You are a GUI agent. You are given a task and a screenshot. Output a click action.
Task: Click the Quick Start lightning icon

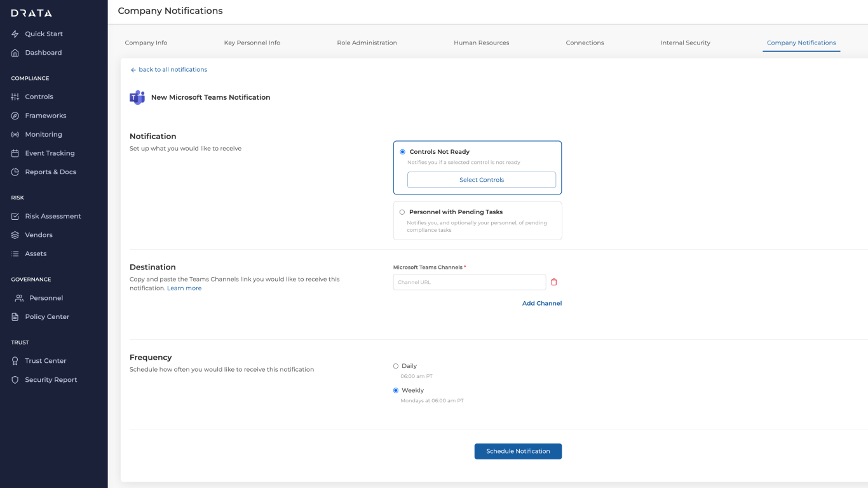click(x=15, y=34)
